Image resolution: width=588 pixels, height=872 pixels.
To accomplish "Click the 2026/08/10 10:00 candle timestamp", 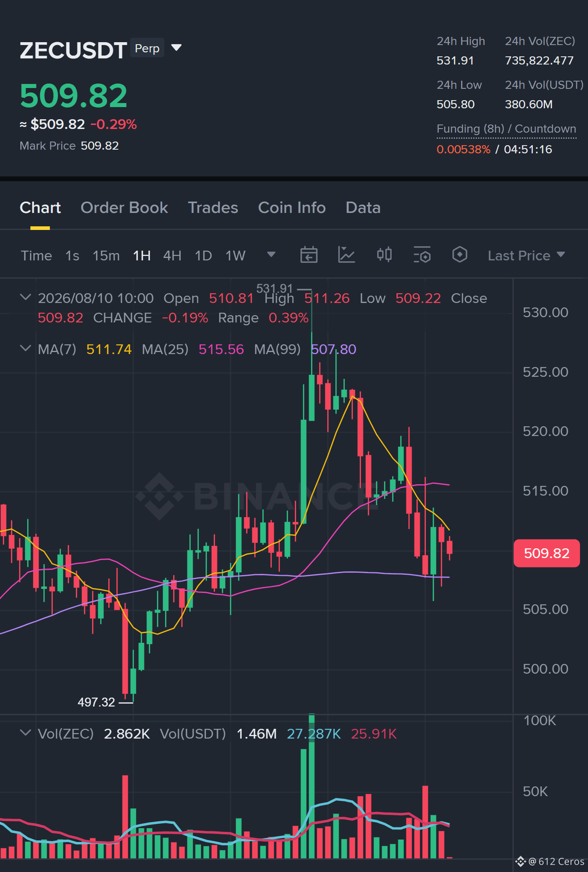I will click(x=96, y=298).
